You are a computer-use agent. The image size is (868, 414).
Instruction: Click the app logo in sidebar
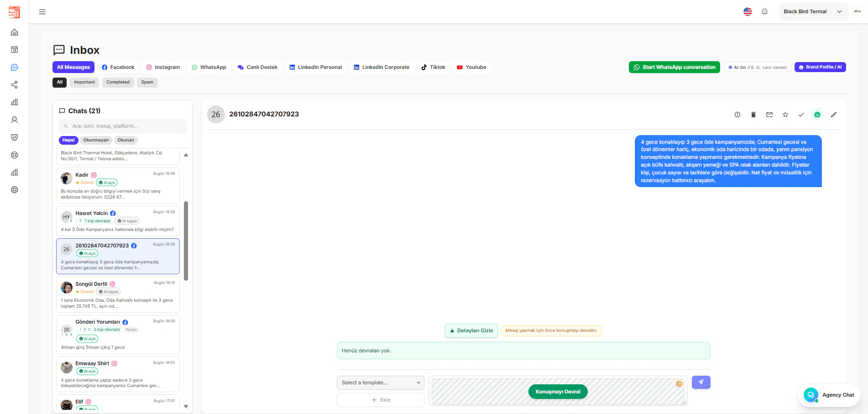point(15,12)
